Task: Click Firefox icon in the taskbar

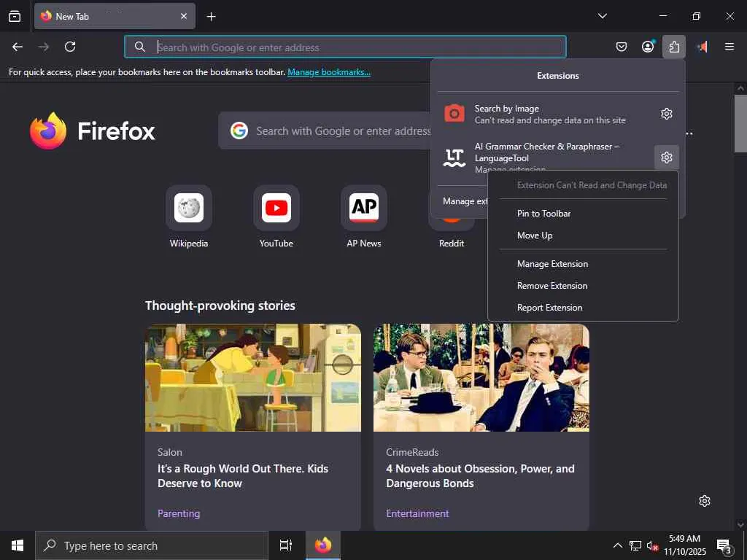Action: pyautogui.click(x=322, y=545)
